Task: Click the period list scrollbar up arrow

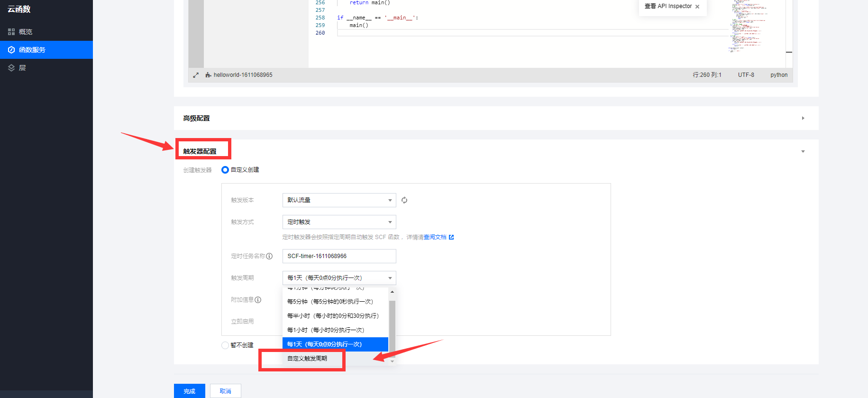Action: tap(392, 292)
